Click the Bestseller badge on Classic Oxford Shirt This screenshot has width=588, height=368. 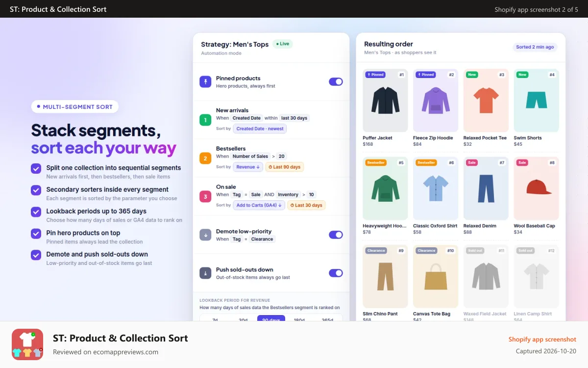426,162
